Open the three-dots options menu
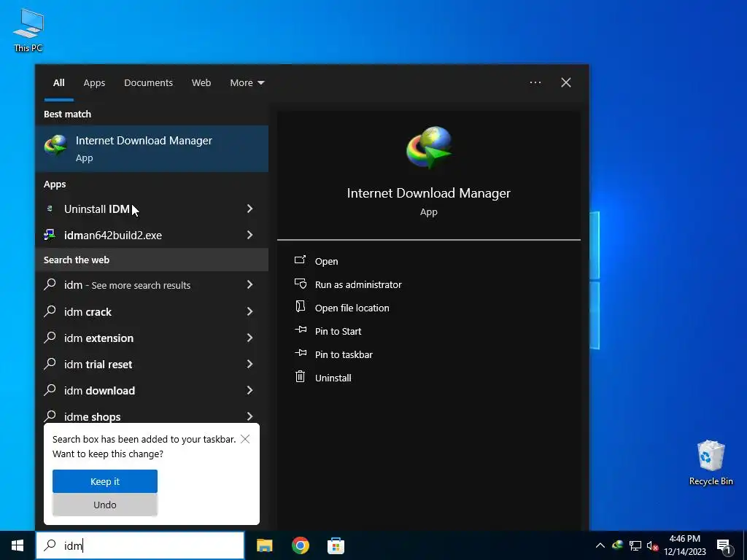 (535, 82)
